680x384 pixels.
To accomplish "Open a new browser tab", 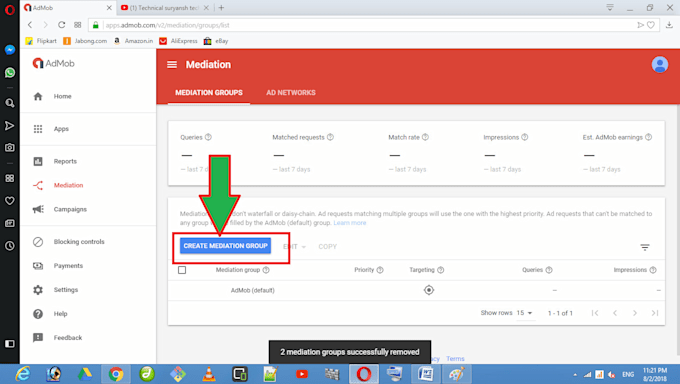I will pyautogui.click(x=221, y=8).
